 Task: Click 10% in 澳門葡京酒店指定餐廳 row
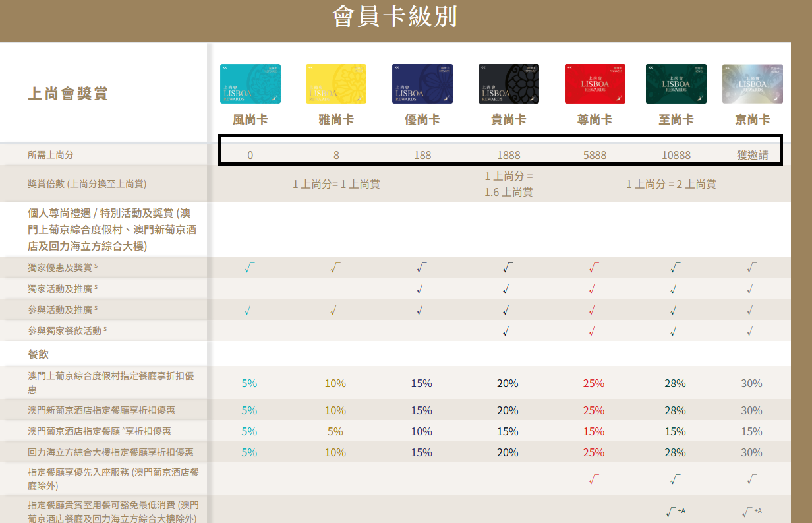pyautogui.click(x=421, y=431)
